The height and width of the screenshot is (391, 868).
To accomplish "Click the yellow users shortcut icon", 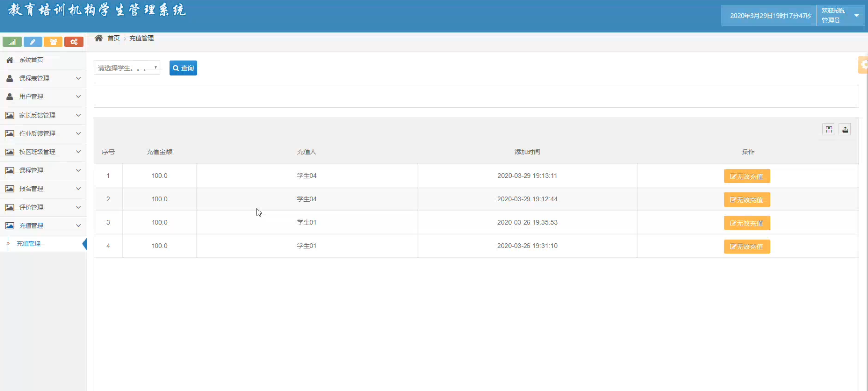I will coord(53,42).
